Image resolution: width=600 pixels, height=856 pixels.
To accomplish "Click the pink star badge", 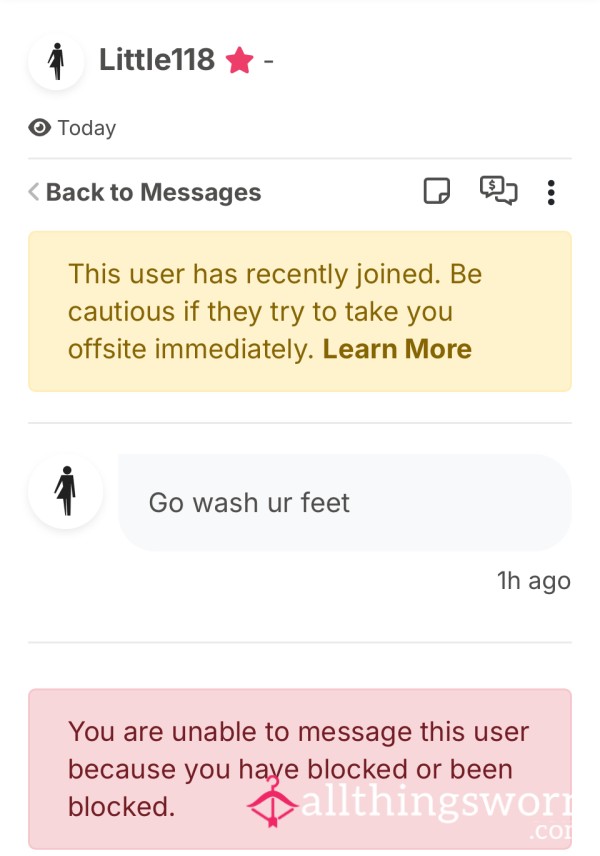I will tap(240, 60).
